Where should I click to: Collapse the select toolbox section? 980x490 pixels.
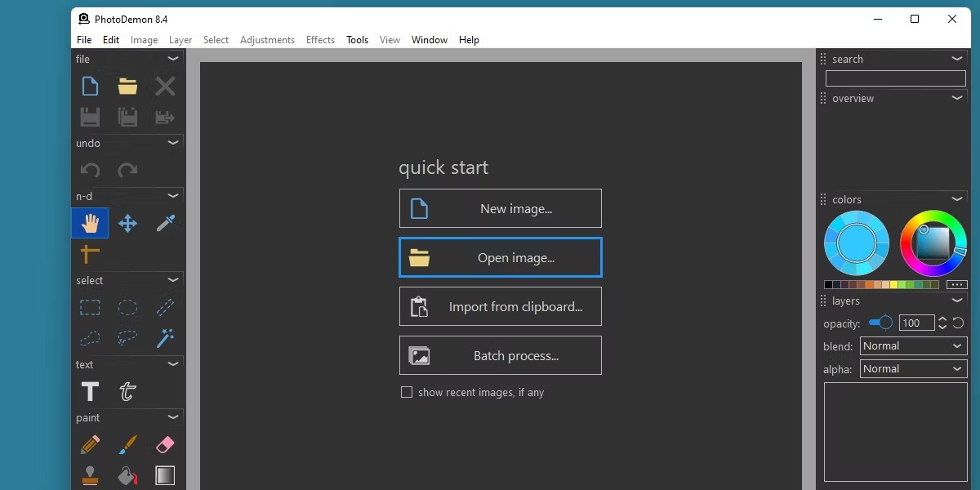click(173, 280)
